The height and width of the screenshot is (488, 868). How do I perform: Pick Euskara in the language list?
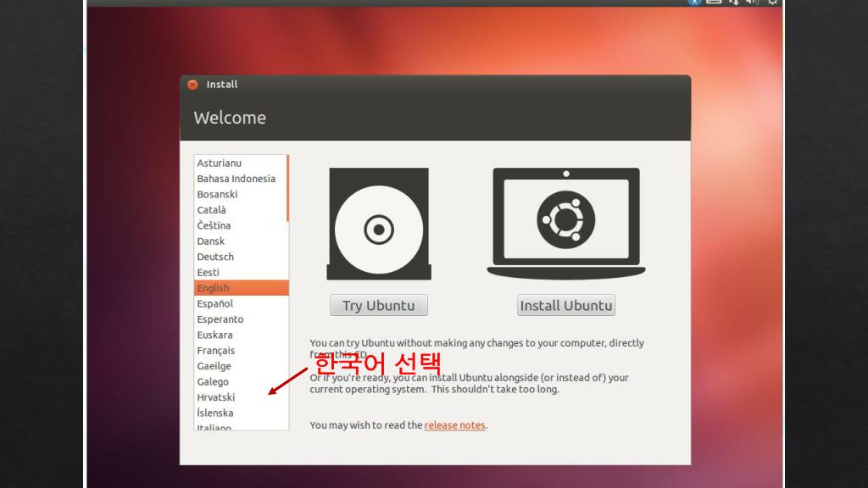click(x=240, y=335)
